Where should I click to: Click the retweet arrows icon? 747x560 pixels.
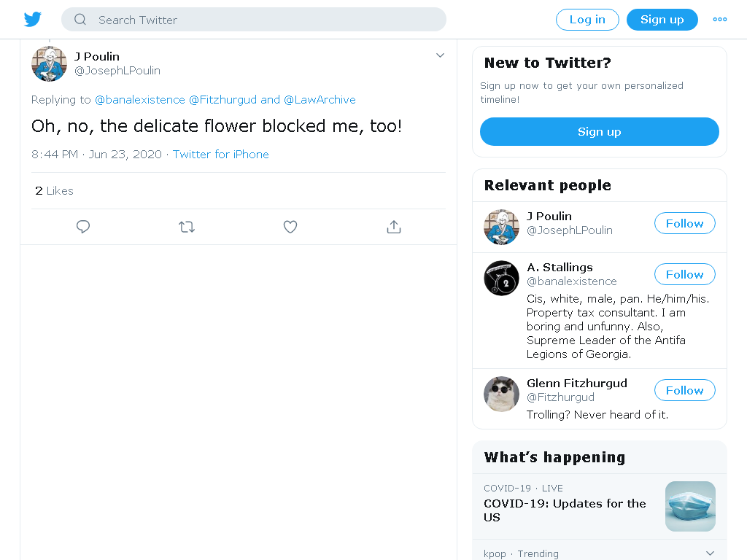click(x=187, y=227)
